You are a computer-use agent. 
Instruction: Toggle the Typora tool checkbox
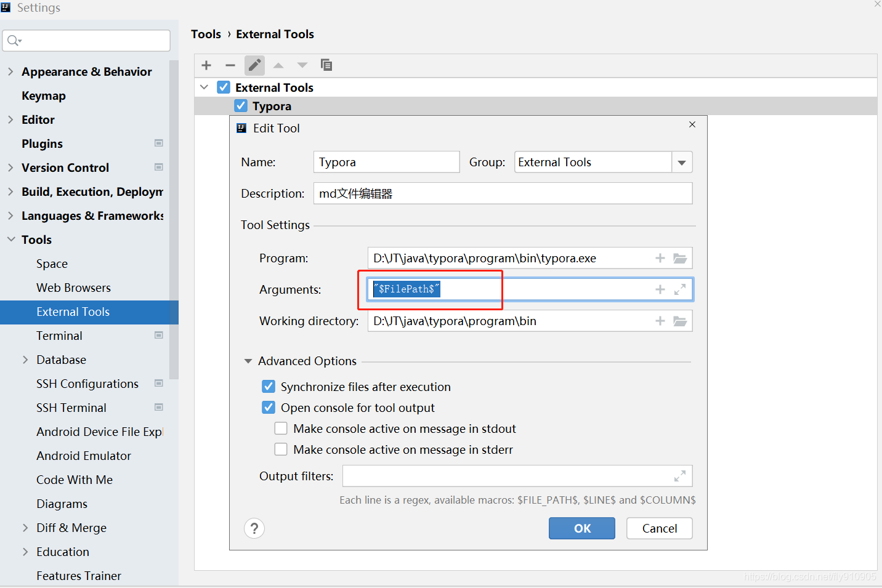241,106
